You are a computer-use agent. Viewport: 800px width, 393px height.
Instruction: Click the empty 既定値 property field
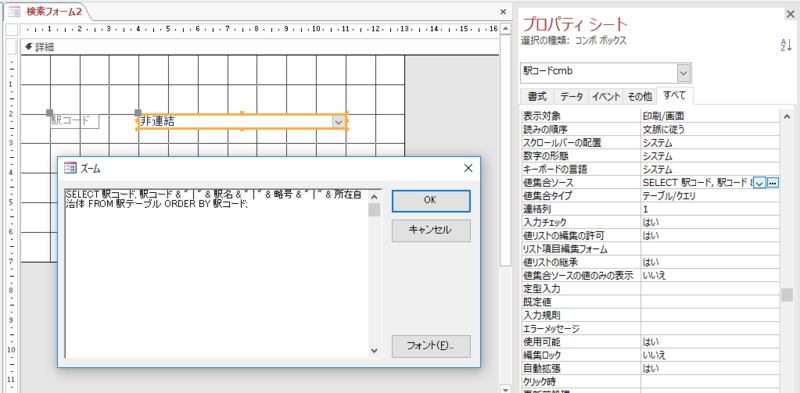[711, 302]
